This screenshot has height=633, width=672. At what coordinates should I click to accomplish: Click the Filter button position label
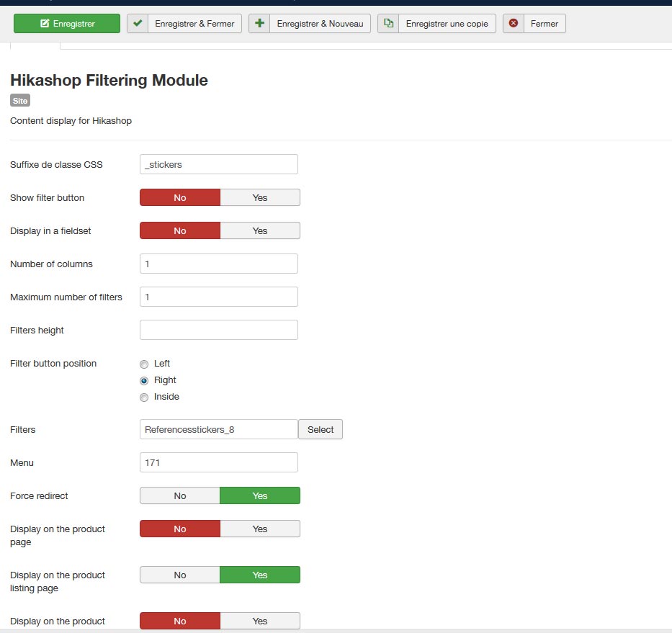tap(53, 363)
